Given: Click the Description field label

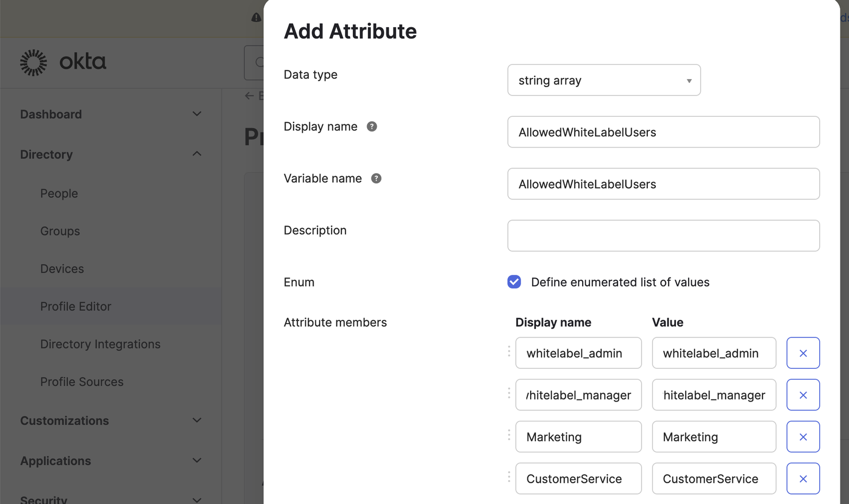Looking at the screenshot, I should 315,230.
